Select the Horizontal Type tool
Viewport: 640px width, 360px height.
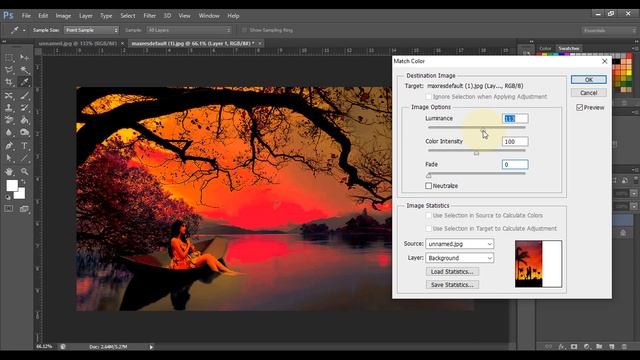(24, 146)
